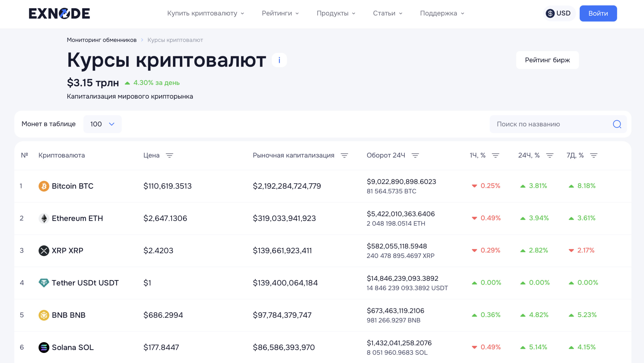The height and width of the screenshot is (363, 644).
Task: Toggle the 24Ч, % column sort icon
Action: 549,155
